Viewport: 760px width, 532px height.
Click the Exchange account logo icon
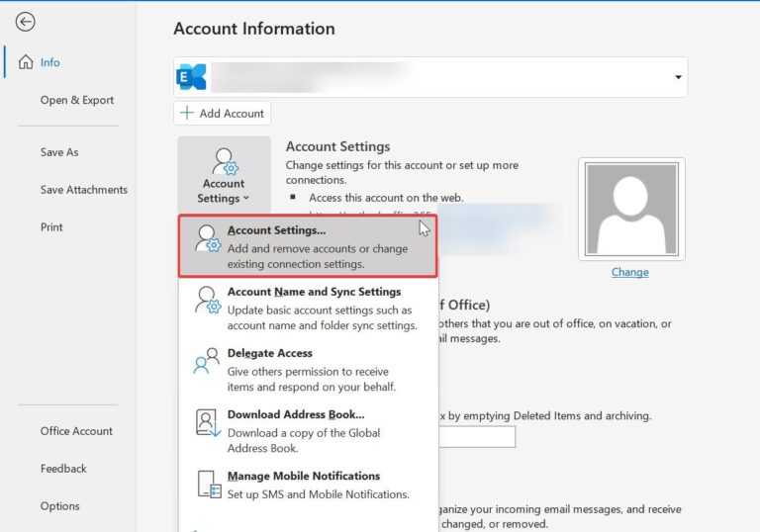click(x=191, y=77)
